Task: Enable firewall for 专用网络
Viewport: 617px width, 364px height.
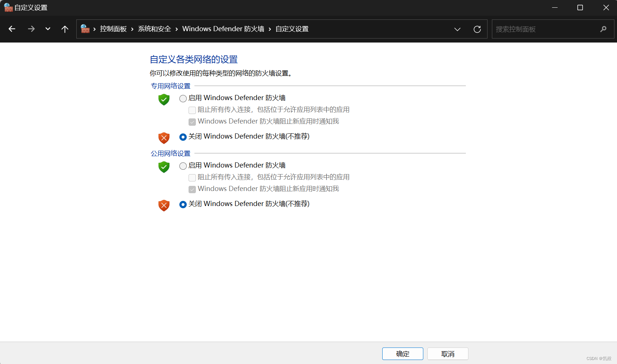Action: click(183, 98)
